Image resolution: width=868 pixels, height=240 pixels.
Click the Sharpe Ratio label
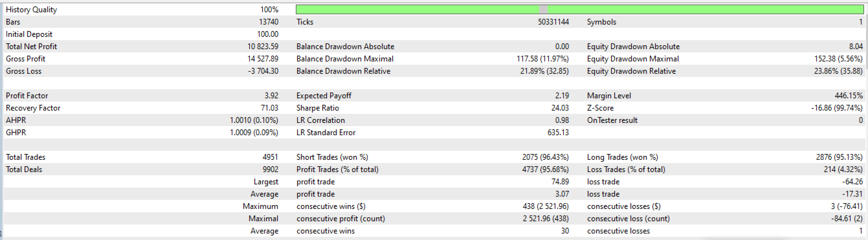318,108
